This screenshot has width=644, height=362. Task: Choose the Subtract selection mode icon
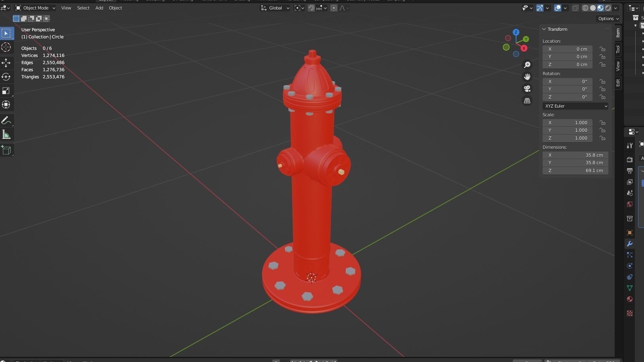31,19
